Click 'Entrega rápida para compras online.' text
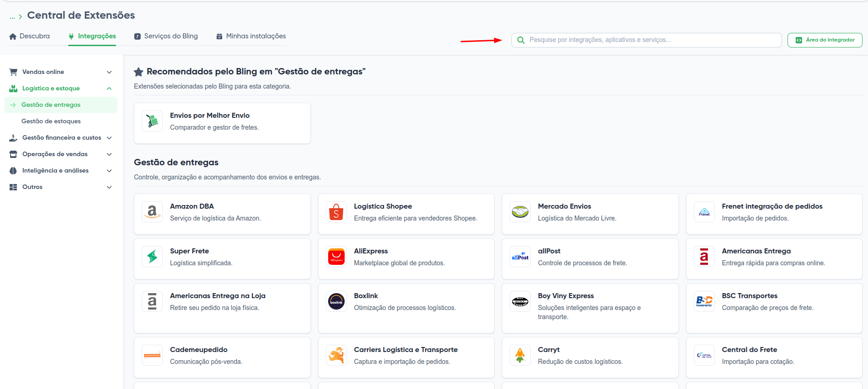Screen dimensions: 868x389 773,263
